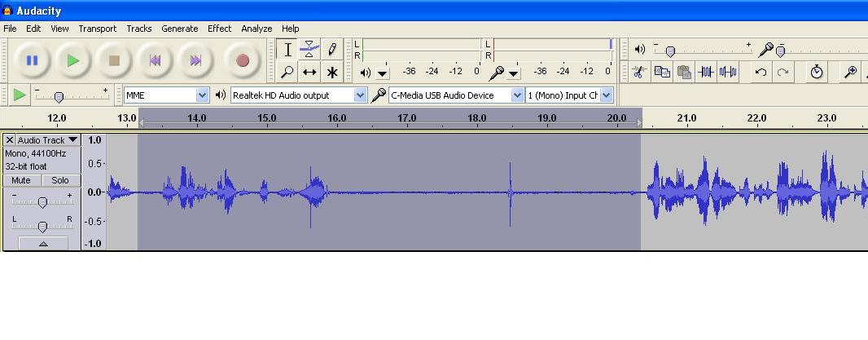
Task: Select the Multi-Tool asterisk icon
Action: click(x=332, y=72)
